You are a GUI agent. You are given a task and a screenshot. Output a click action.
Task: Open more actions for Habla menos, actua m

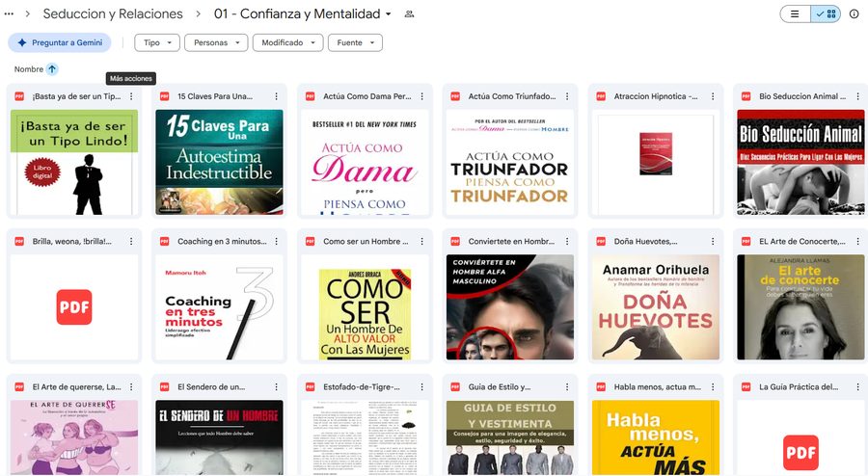713,387
